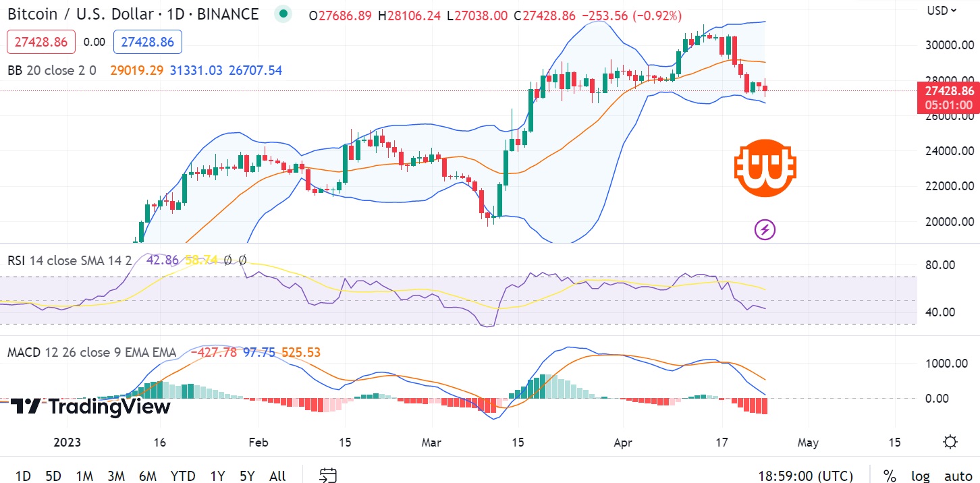The image size is (980, 483).
Task: Click the current price label with countdown 05:01:00
Action: [x=949, y=97]
